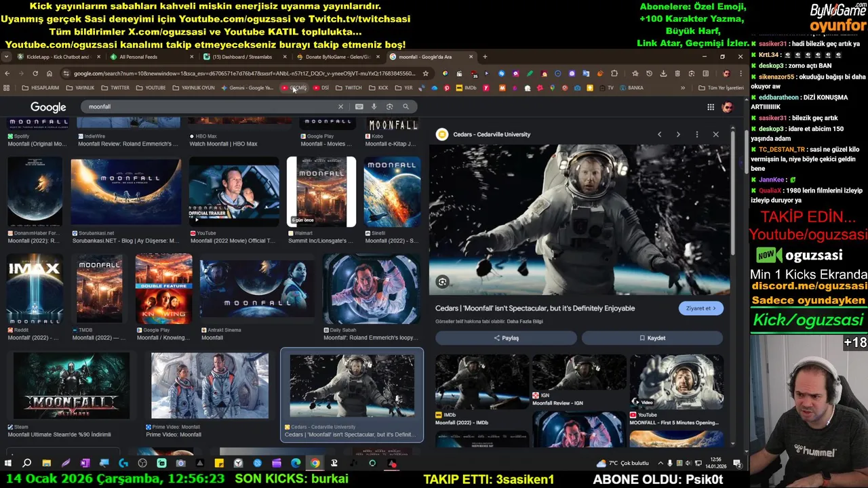This screenshot has height=488, width=868.
Task: Bookmark this page with the star icon
Action: pos(425,73)
